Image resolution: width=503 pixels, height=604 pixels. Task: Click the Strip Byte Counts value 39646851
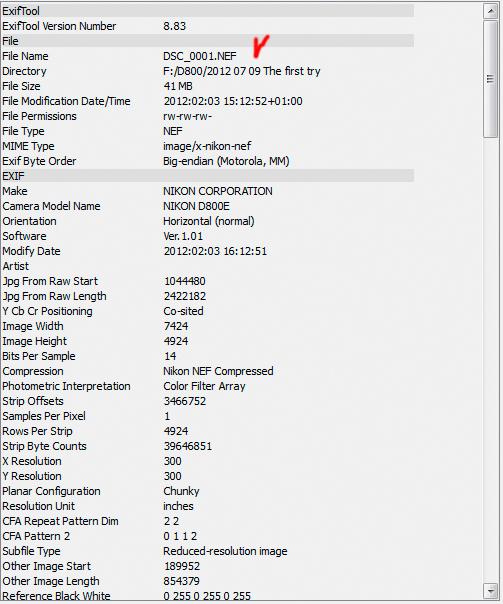click(x=188, y=446)
